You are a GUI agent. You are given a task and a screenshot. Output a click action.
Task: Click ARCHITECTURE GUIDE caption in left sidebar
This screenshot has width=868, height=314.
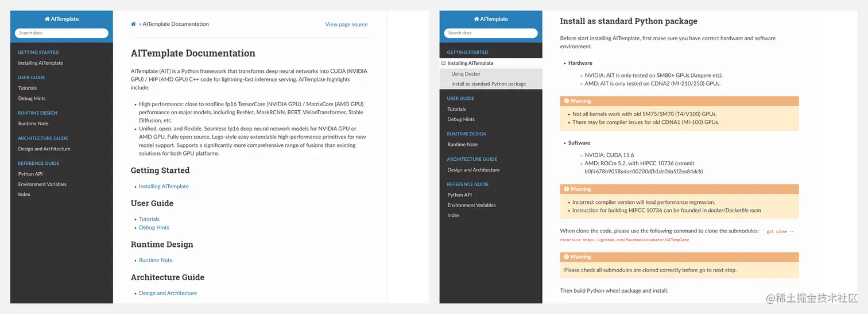[43, 138]
